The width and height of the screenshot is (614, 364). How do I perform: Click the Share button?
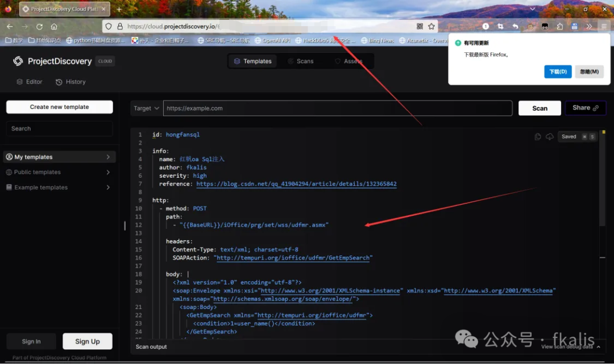point(586,108)
